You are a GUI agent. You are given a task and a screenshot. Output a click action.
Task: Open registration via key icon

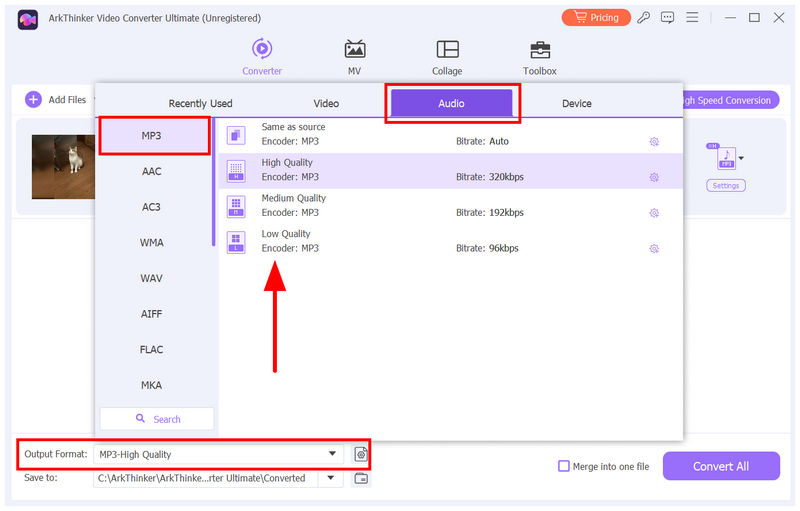click(644, 17)
